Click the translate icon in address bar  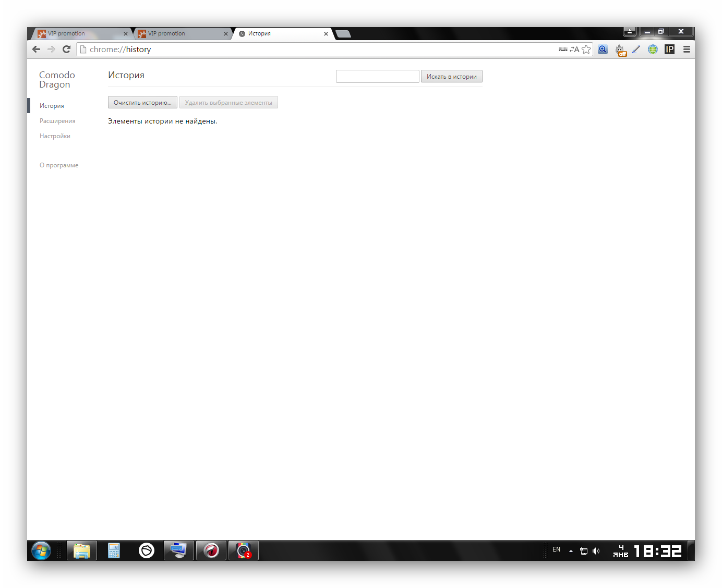[x=574, y=49]
